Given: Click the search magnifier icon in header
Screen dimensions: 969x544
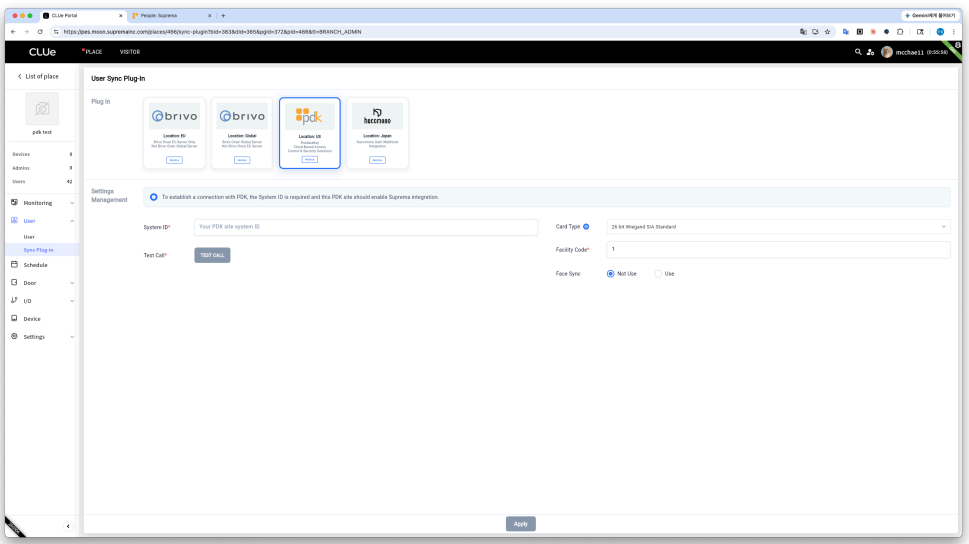Looking at the screenshot, I should [858, 52].
